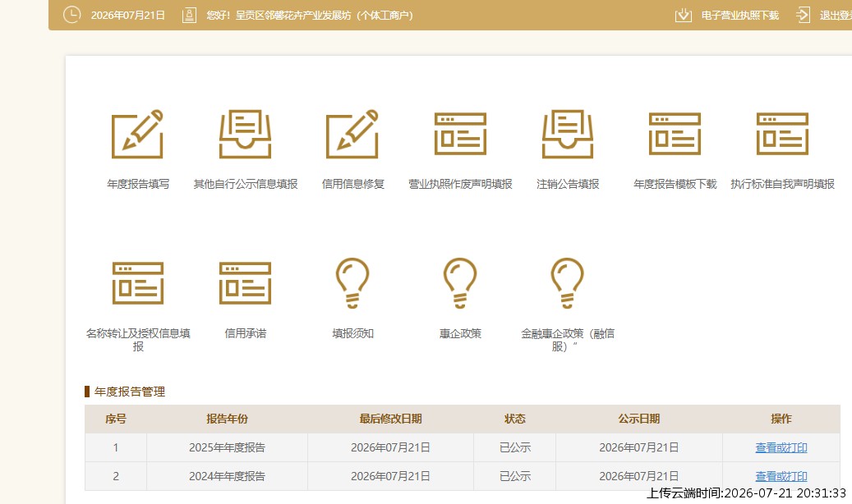The height and width of the screenshot is (504, 852).
Task: Click the 已公示 status in row 1
Action: click(514, 447)
